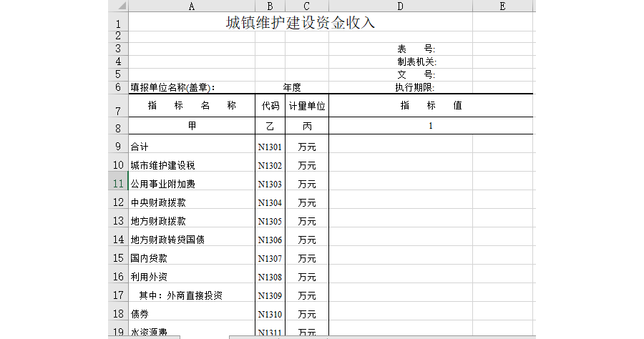The width and height of the screenshot is (644, 339).
Task: Click the 计量单位 header cell
Action: tap(307, 106)
